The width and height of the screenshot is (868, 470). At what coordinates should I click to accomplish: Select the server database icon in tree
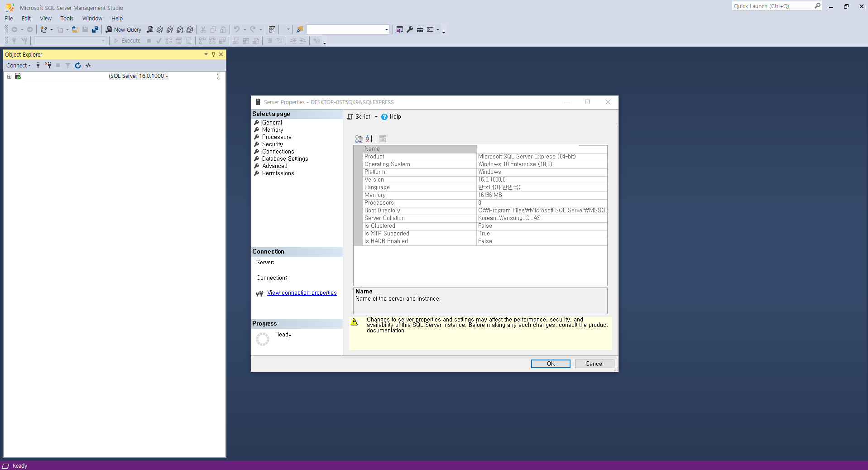[x=18, y=76]
